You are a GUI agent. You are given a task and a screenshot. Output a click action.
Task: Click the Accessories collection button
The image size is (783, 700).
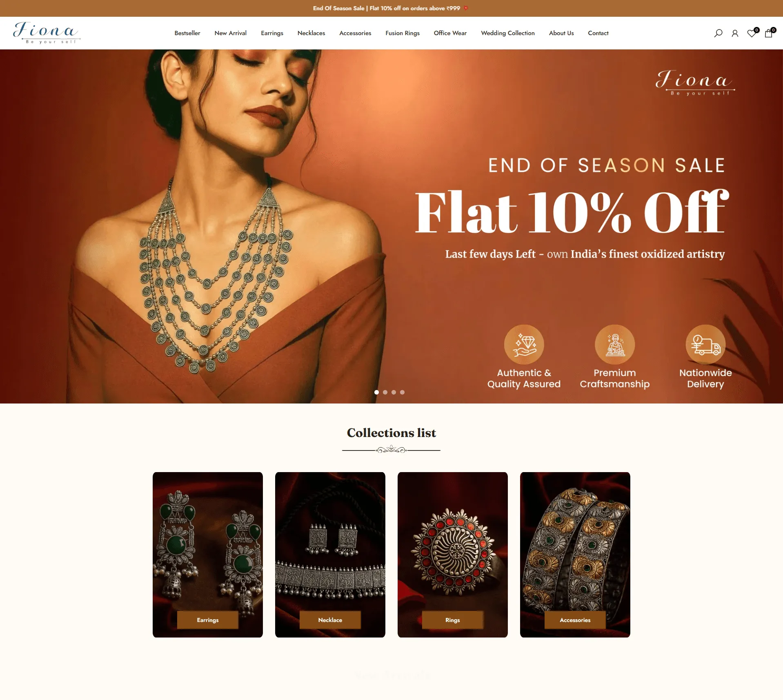[575, 620]
